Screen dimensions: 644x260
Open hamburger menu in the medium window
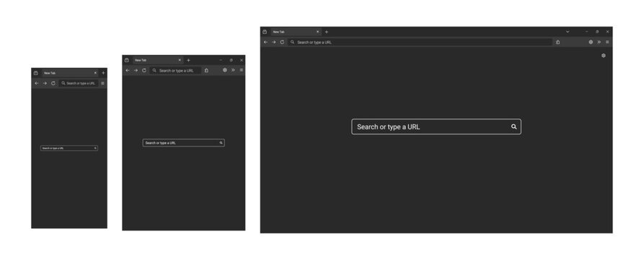[x=241, y=70]
